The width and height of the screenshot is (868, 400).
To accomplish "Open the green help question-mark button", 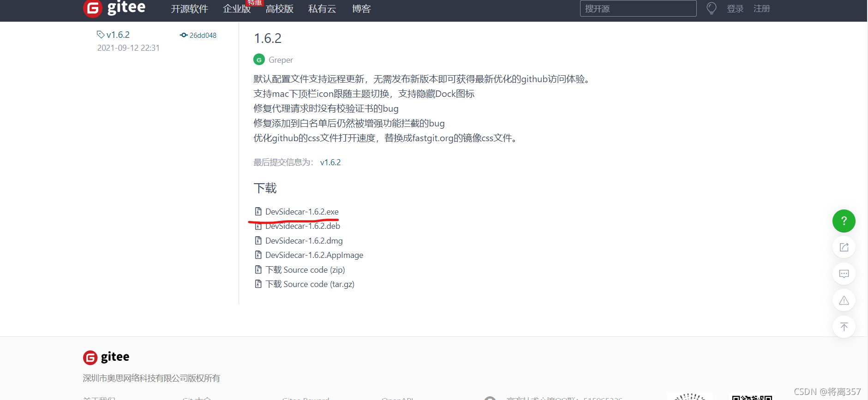I will click(844, 221).
